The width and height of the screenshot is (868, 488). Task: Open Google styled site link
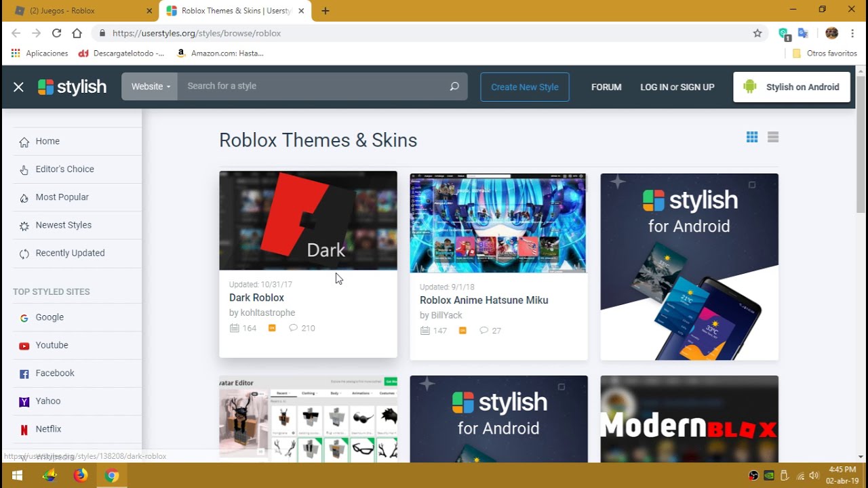click(50, 317)
